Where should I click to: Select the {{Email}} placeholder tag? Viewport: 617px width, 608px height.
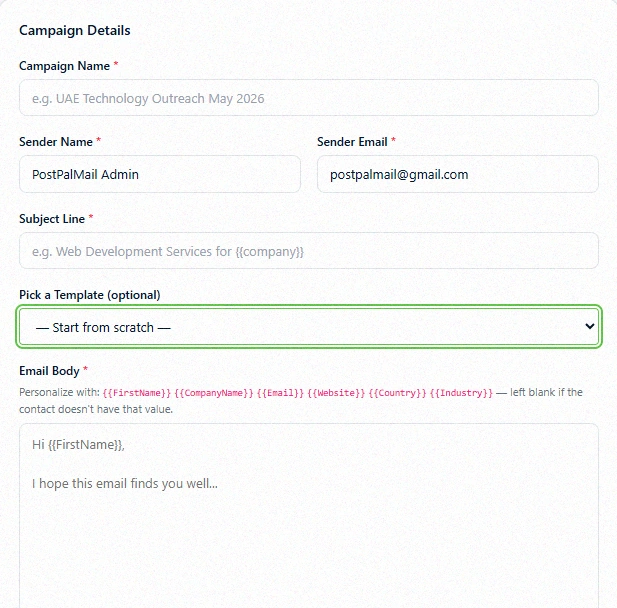pyautogui.click(x=280, y=393)
